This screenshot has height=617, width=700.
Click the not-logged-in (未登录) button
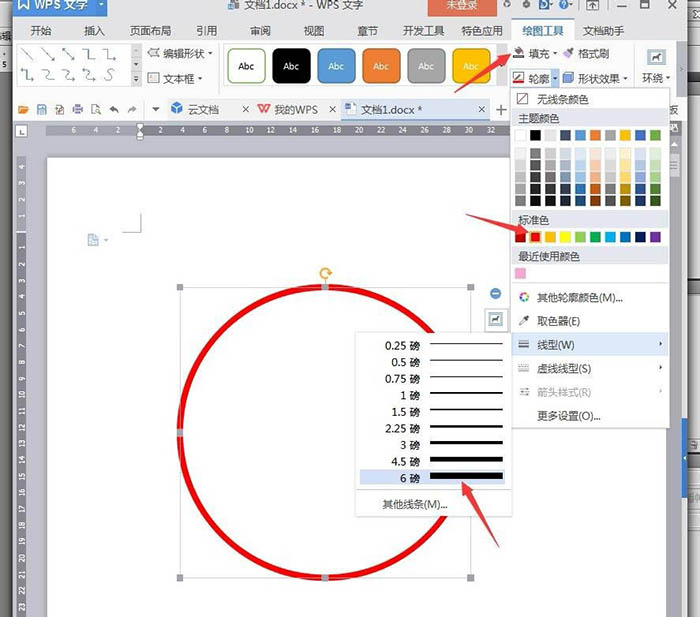click(462, 6)
